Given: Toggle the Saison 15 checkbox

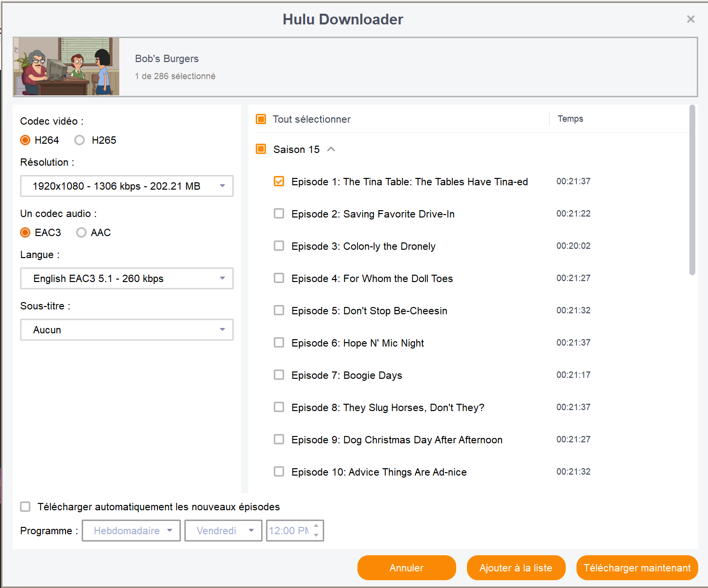Looking at the screenshot, I should click(261, 149).
